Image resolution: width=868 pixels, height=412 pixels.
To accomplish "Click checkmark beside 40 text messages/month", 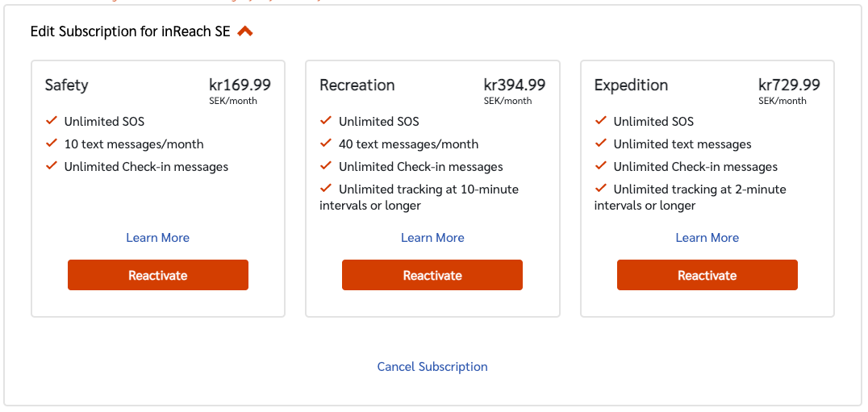I will pos(326,144).
